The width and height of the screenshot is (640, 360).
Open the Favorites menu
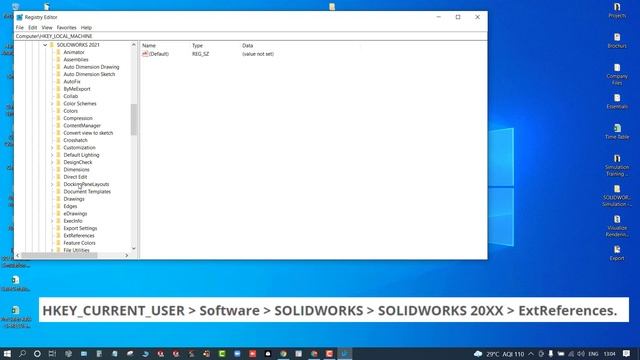(67, 27)
